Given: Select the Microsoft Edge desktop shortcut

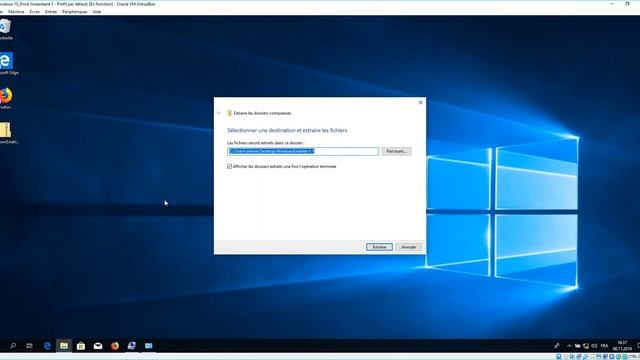Looking at the screenshot, I should pyautogui.click(x=7, y=63).
